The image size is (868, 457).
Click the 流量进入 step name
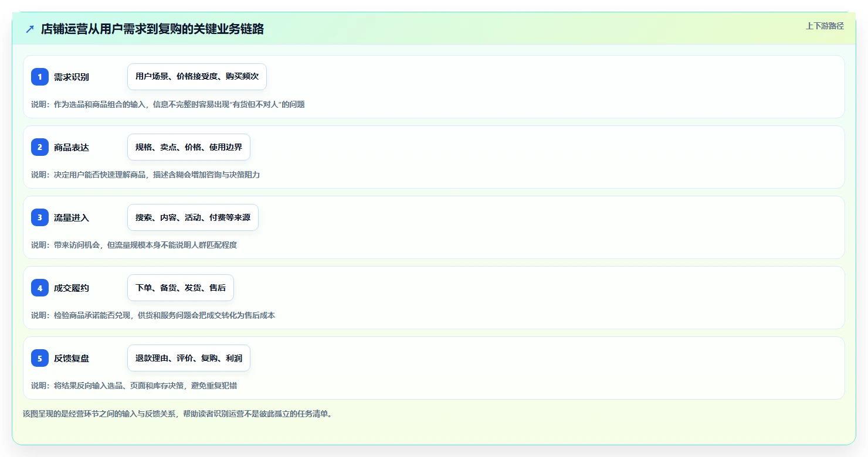(72, 217)
